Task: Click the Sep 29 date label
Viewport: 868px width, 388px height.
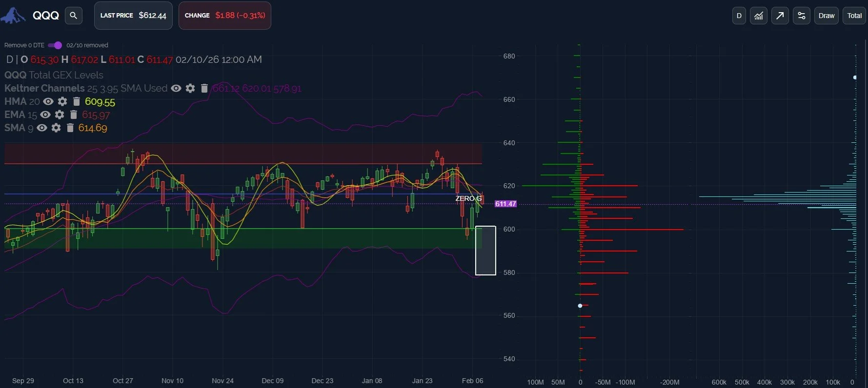Action: point(23,381)
